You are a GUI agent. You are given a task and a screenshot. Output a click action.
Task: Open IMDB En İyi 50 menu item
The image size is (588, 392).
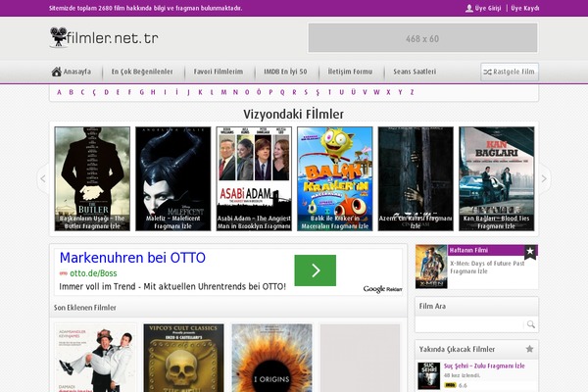[x=285, y=72]
